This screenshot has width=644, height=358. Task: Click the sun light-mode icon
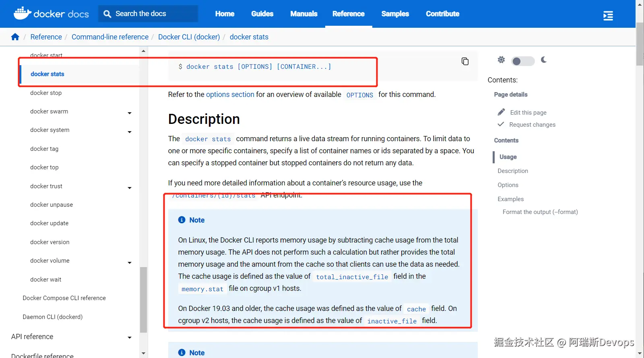501,60
